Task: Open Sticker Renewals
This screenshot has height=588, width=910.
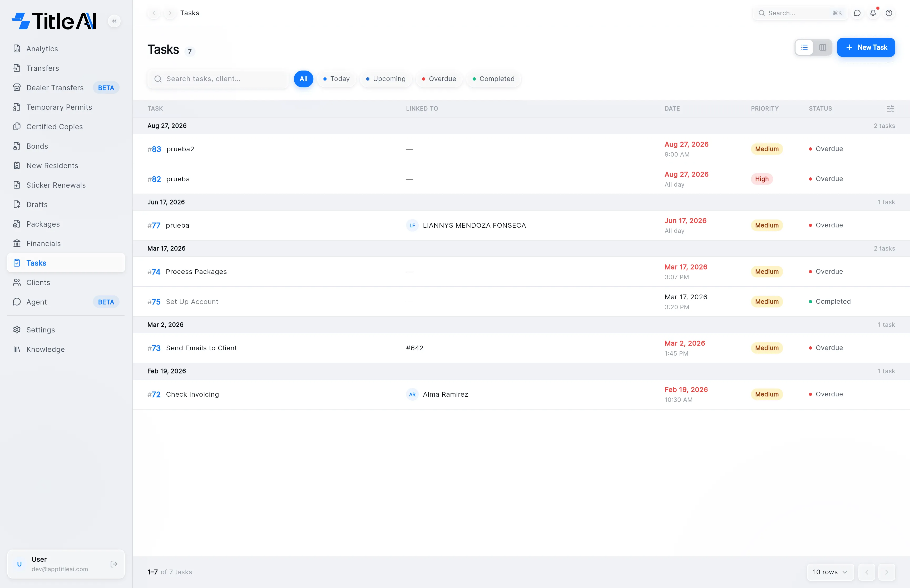Action: tap(66, 185)
